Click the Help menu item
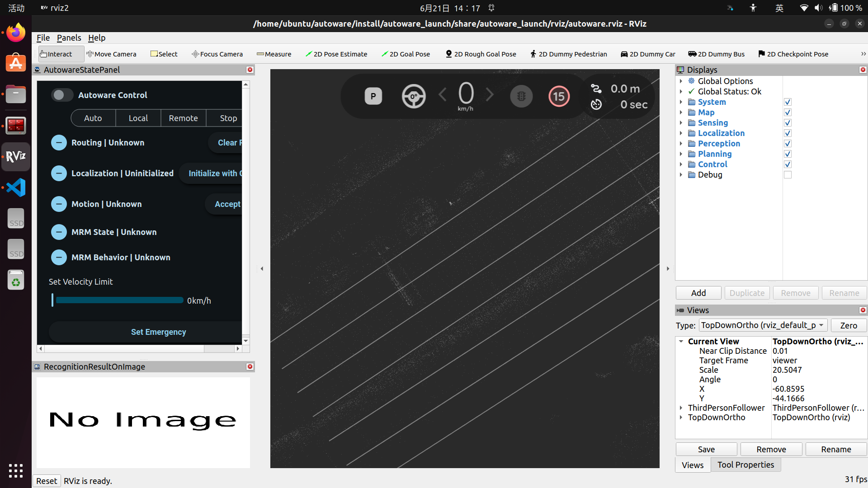 (x=97, y=38)
